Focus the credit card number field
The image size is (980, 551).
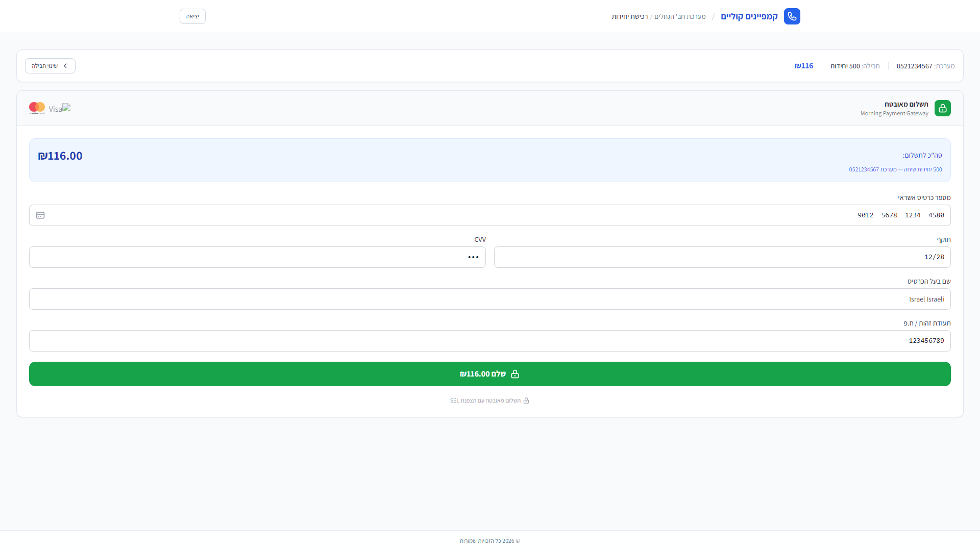[490, 215]
